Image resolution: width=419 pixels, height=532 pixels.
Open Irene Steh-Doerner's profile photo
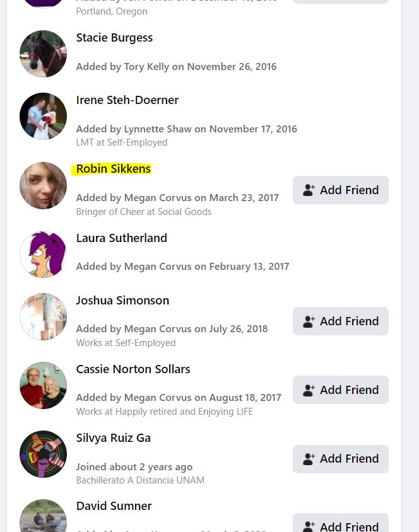(x=43, y=116)
